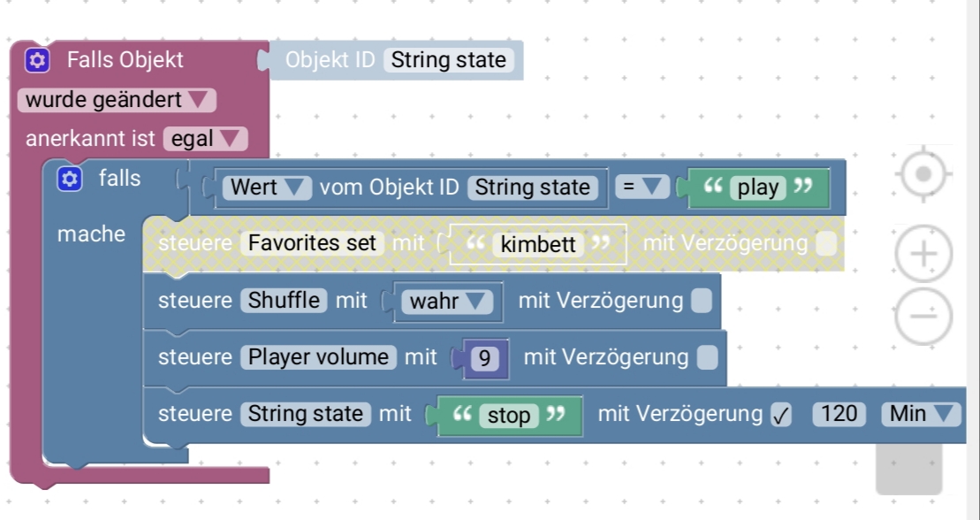Screen dimensions: 980x520
Task: Zoom out with the minus icon
Action: 923,316
